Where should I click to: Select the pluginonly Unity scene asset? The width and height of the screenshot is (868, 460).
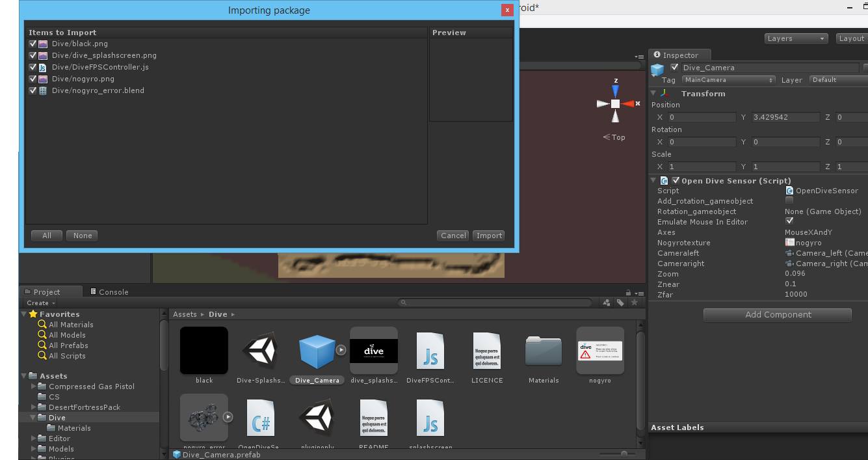317,417
